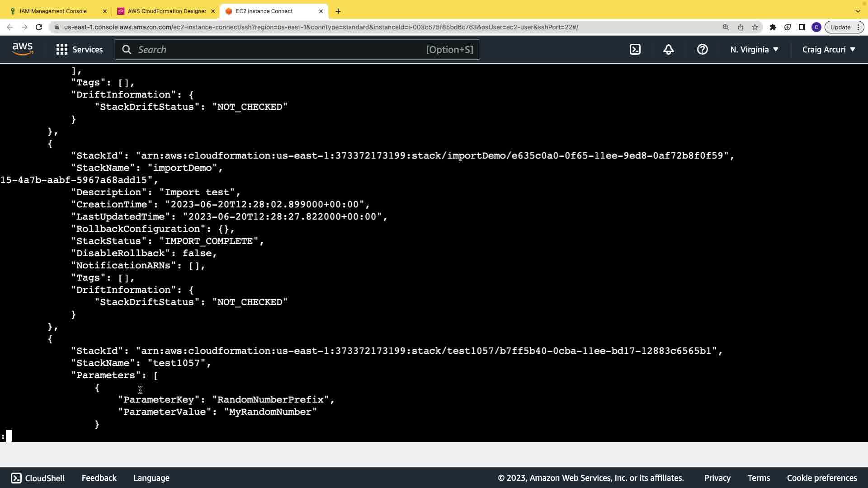The height and width of the screenshot is (488, 868).
Task: Expand the N. Virginia region dropdown
Action: [x=754, y=50]
